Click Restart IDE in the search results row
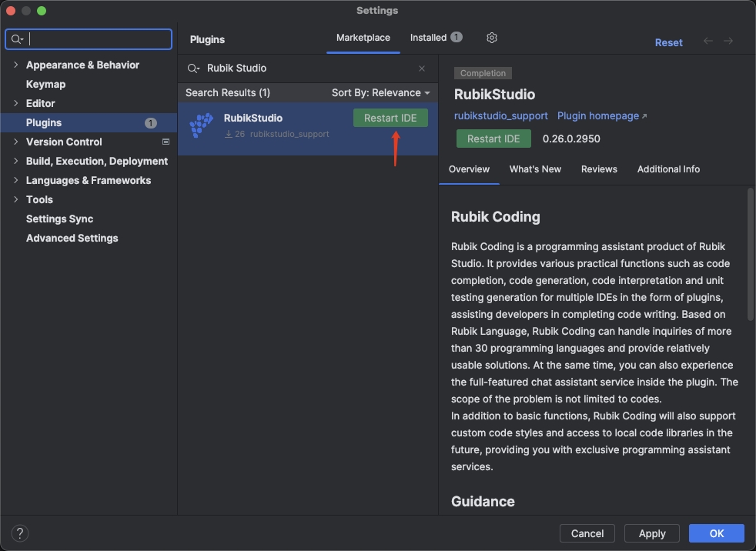Screen dimensions: 756x551 390,118
